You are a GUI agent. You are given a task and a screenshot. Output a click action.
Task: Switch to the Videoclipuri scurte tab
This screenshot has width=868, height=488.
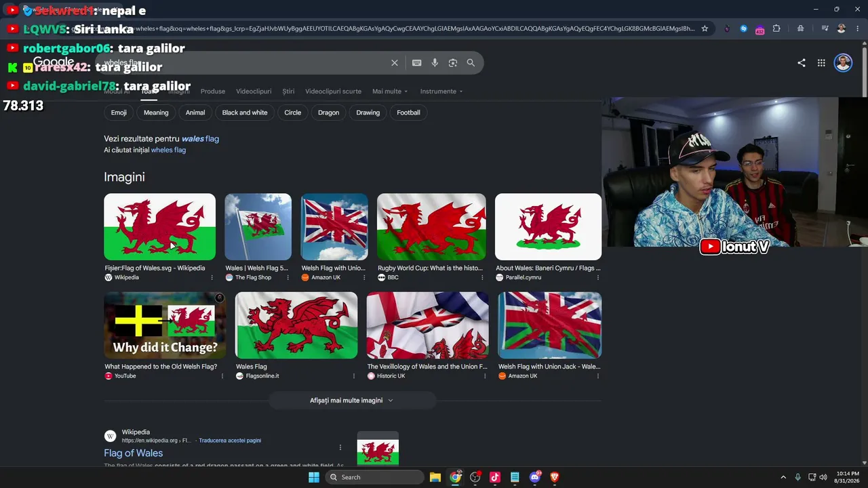[x=333, y=91]
